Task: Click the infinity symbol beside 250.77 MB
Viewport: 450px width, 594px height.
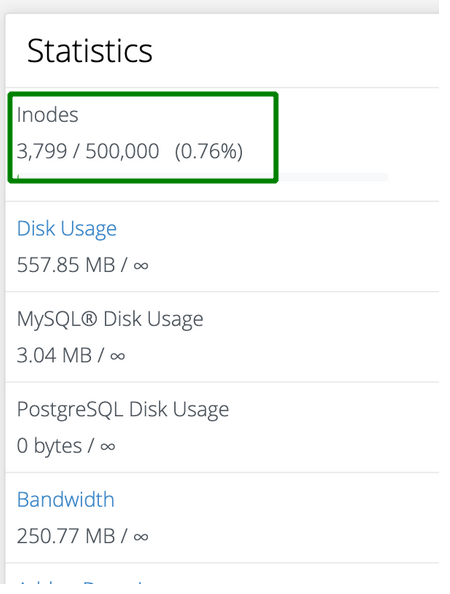Action: (x=141, y=537)
